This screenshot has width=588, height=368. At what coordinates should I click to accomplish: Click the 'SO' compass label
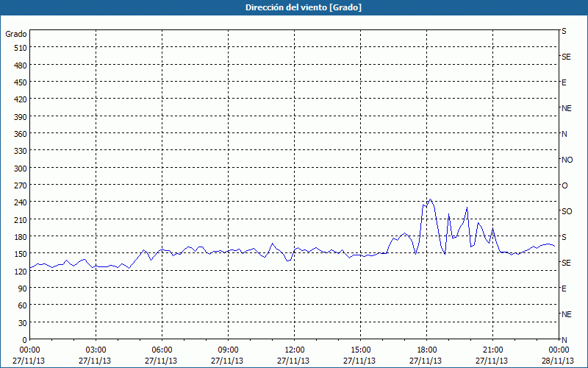pos(567,211)
